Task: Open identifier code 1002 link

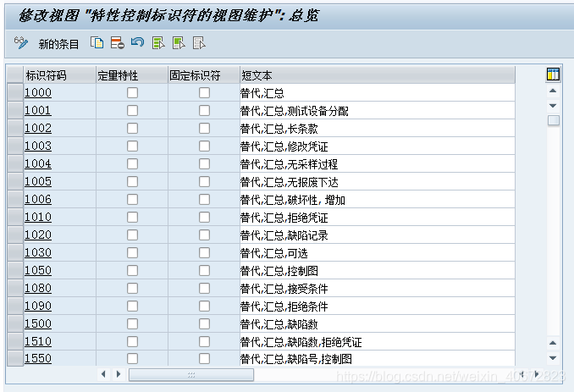Action: (x=38, y=128)
